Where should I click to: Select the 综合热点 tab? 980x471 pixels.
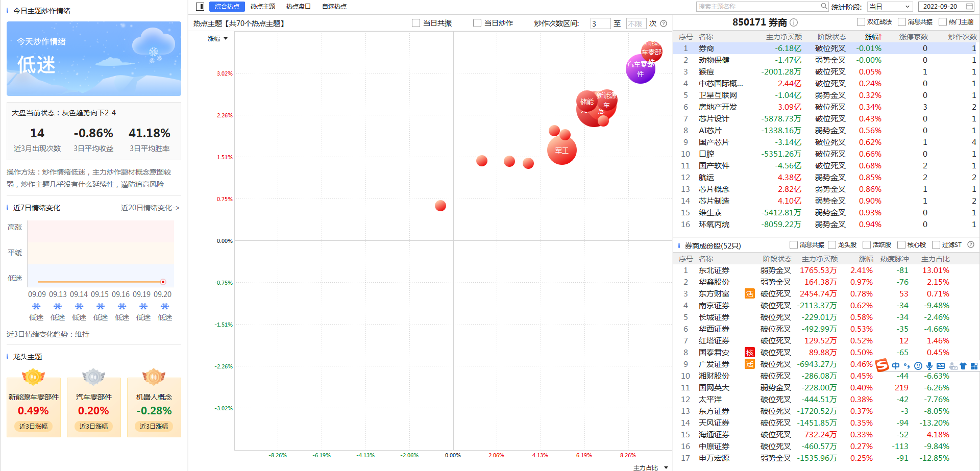(227, 7)
